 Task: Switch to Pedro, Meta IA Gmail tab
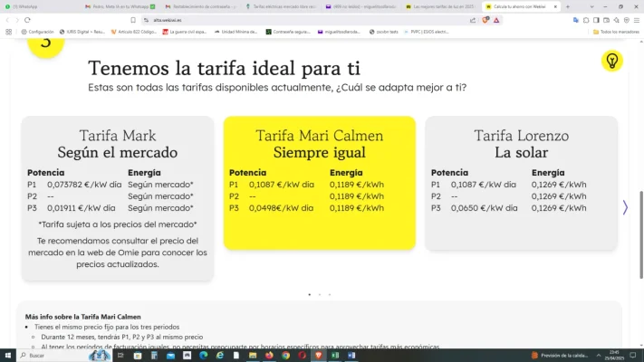coord(120,6)
